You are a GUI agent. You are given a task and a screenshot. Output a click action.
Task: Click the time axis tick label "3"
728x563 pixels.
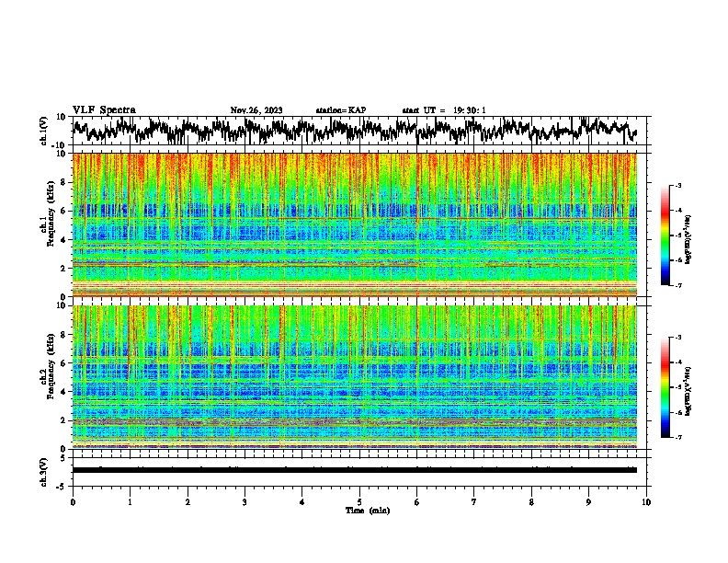pos(245,502)
